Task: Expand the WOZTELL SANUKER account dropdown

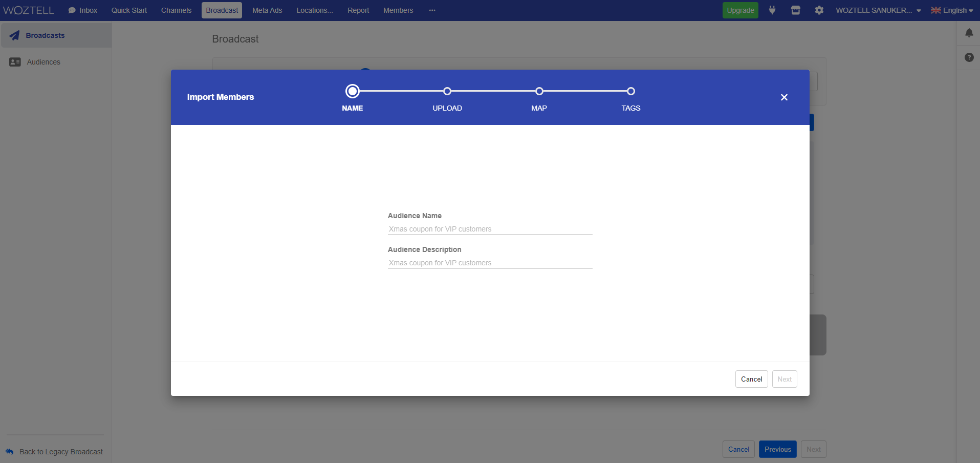Action: click(x=878, y=10)
